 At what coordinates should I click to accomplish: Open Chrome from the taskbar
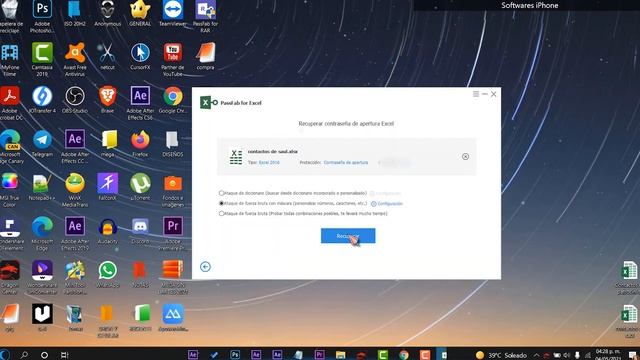(404, 355)
